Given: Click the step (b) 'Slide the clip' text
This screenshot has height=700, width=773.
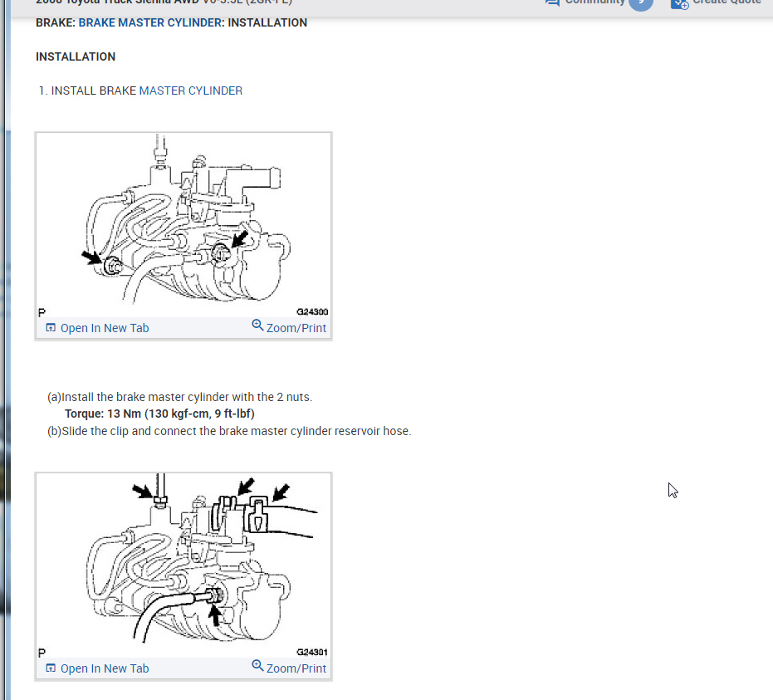Looking at the screenshot, I should (229, 431).
